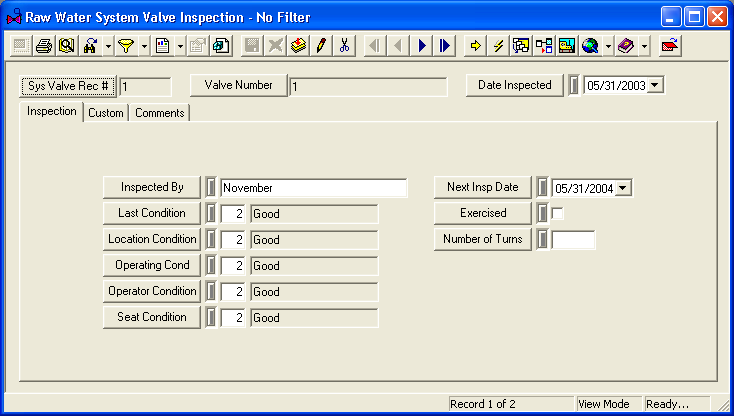Click the lightning bolt icon
This screenshot has width=734, height=416.
[x=498, y=46]
